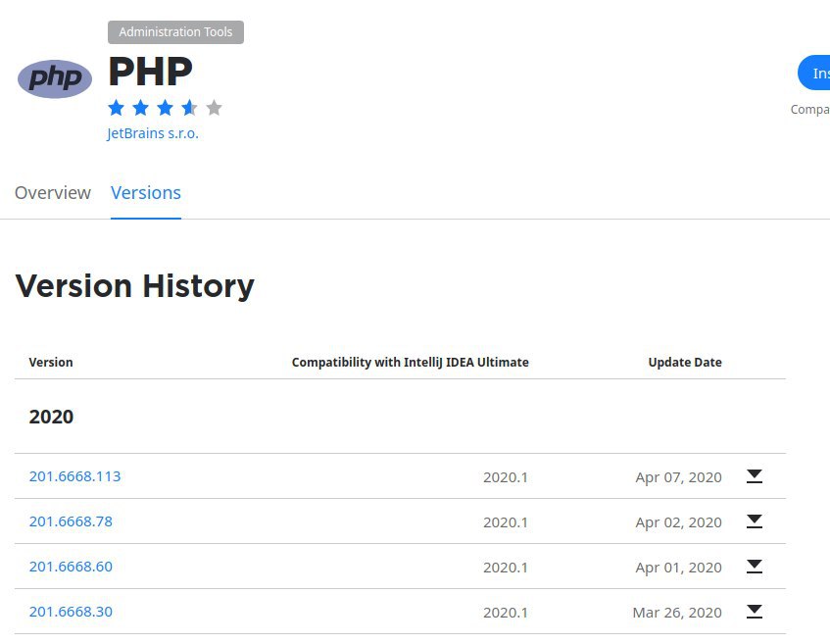This screenshot has width=830, height=644.
Task: Click 2020.1 compatibility in the 201.6668.78 row
Action: [x=506, y=522]
